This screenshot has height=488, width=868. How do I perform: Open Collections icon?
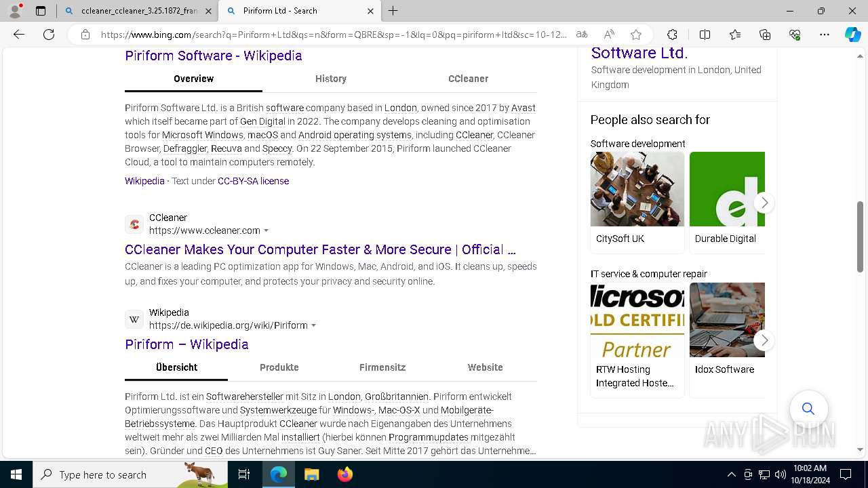765,35
